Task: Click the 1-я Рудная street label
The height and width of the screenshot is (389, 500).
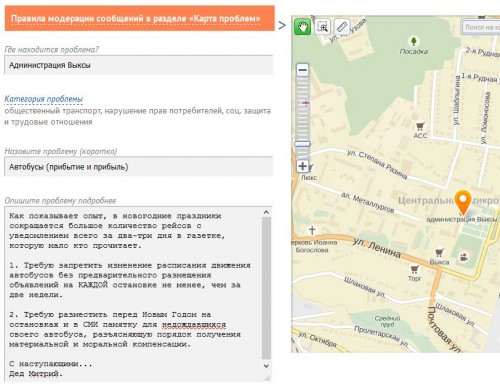Action: [x=479, y=78]
